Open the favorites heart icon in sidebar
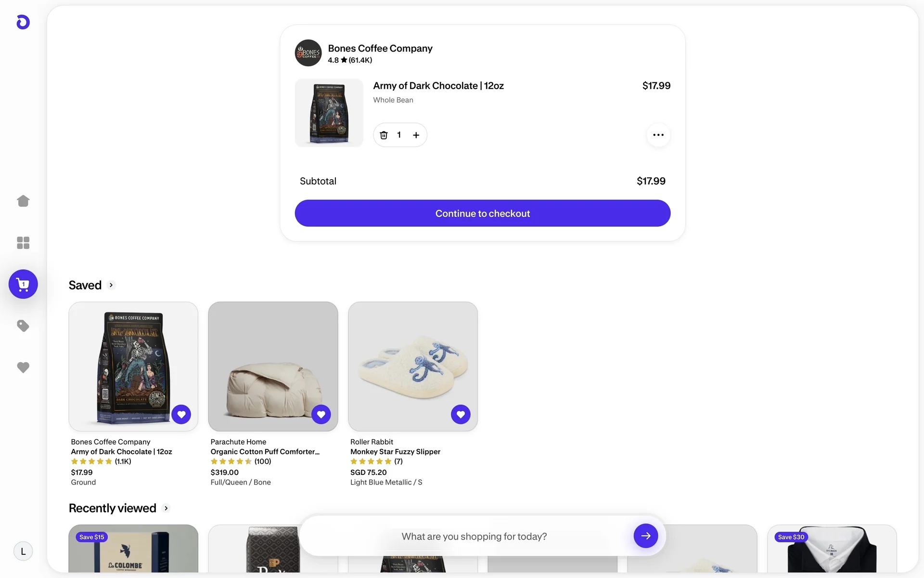 point(23,368)
